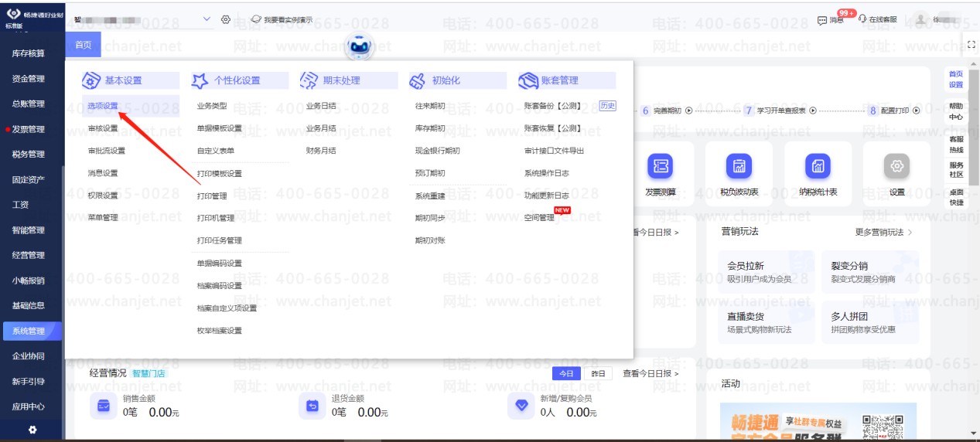Open 发票管理 in sidebar
Image resolution: width=980 pixels, height=442 pixels.
pos(29,129)
